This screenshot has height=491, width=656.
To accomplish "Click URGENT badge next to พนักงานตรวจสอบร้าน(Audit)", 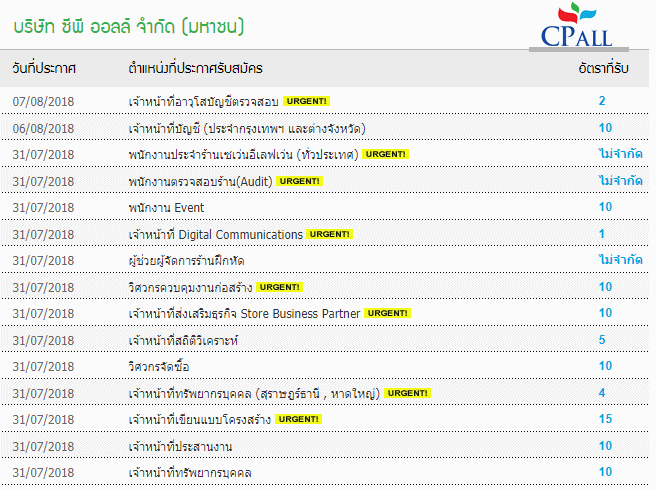I will coord(299,181).
